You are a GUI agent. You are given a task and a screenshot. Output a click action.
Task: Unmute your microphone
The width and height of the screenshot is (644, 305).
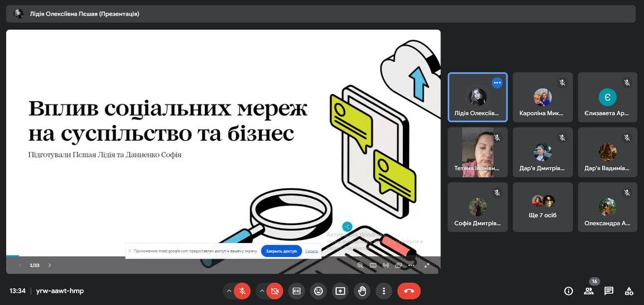click(x=242, y=291)
